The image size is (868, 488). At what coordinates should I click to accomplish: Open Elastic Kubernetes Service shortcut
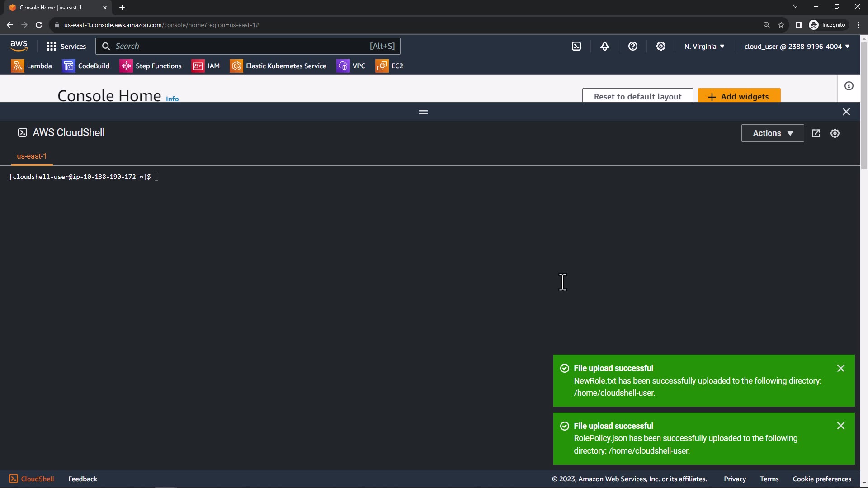tap(278, 66)
